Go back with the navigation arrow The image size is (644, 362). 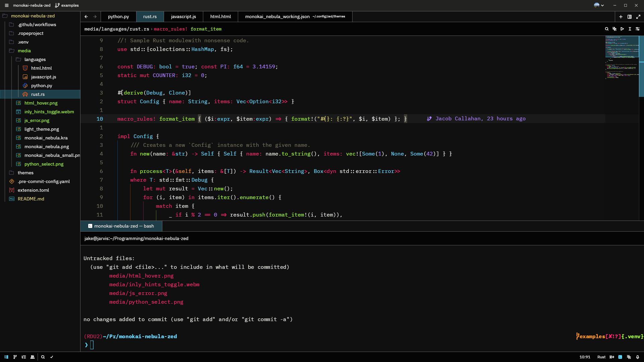(x=86, y=16)
